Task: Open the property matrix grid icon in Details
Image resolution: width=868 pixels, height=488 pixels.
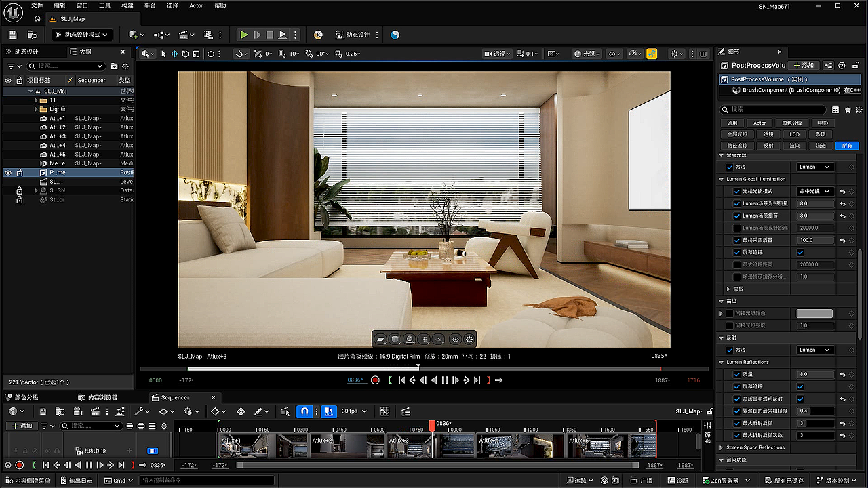Action: (835, 109)
